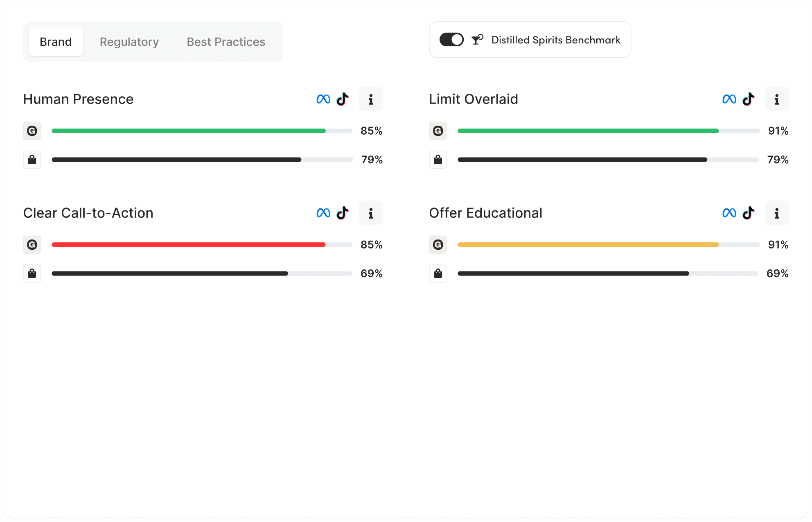The height and width of the screenshot is (522, 812).
Task: Click the shopping bag icon under Human Presence
Action: 32,160
